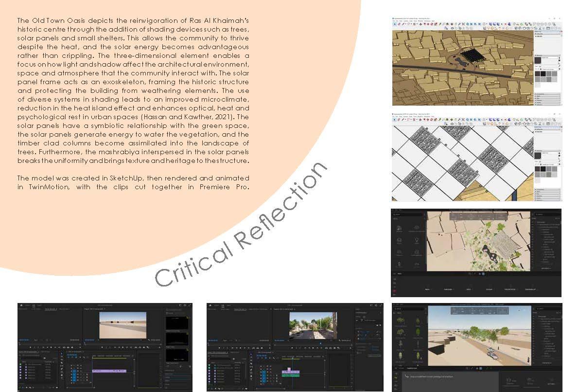Viewport: 579px width, 392px height.
Task: Click the black X-shaped icon in solar-panel SketchUp window
Action: tap(463, 119)
